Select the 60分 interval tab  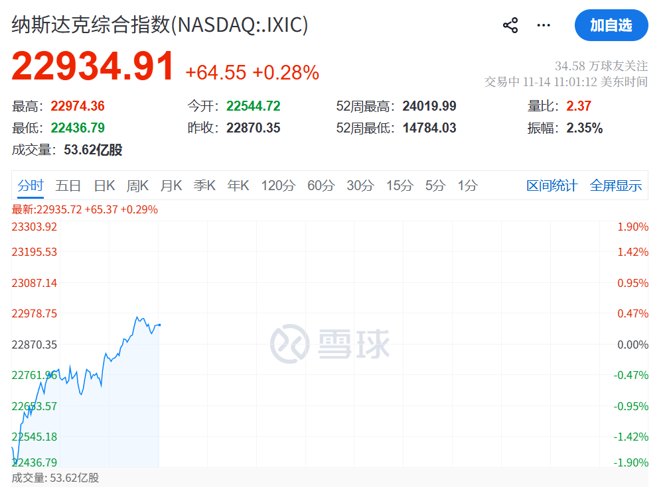tap(321, 185)
